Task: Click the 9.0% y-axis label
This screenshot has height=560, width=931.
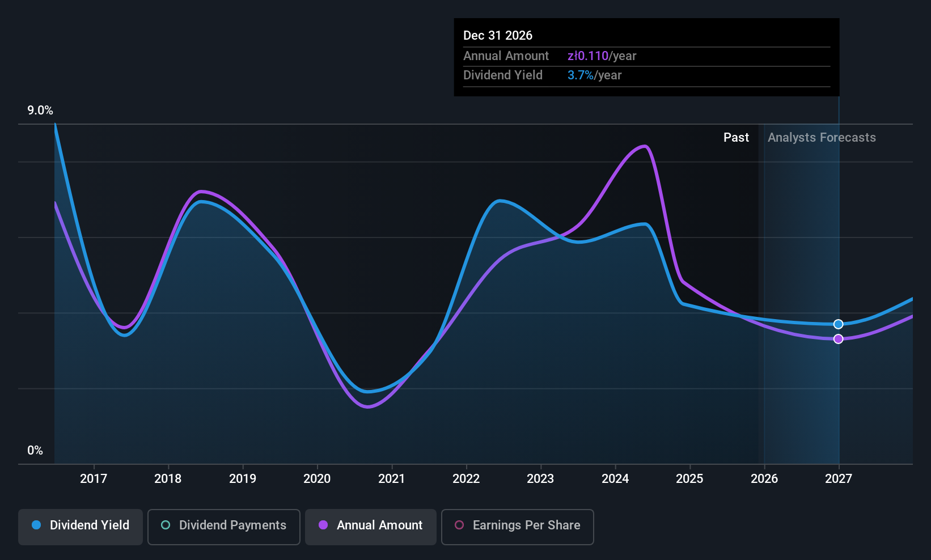Action: coord(40,111)
